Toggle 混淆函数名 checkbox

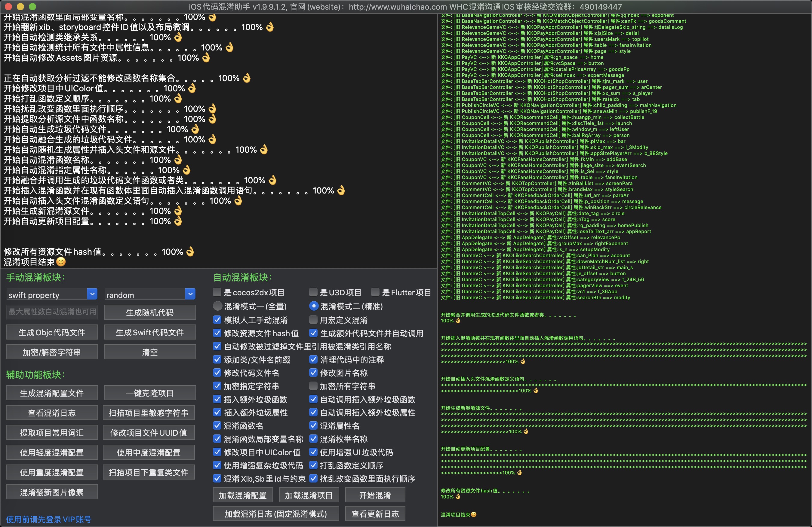coord(217,425)
